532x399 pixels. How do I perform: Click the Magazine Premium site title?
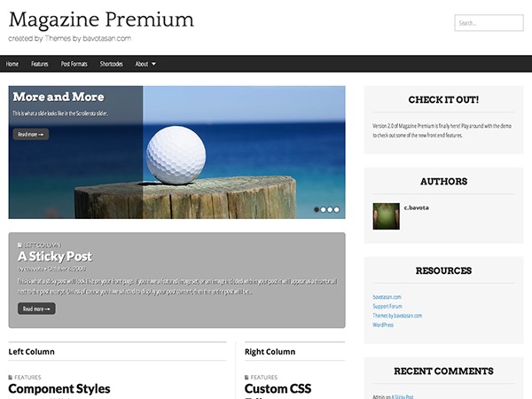pyautogui.click(x=101, y=20)
